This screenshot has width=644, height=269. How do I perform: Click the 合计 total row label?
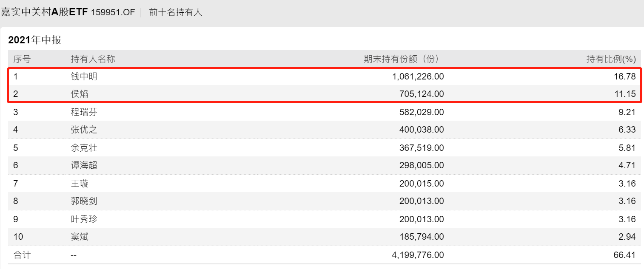[22, 255]
